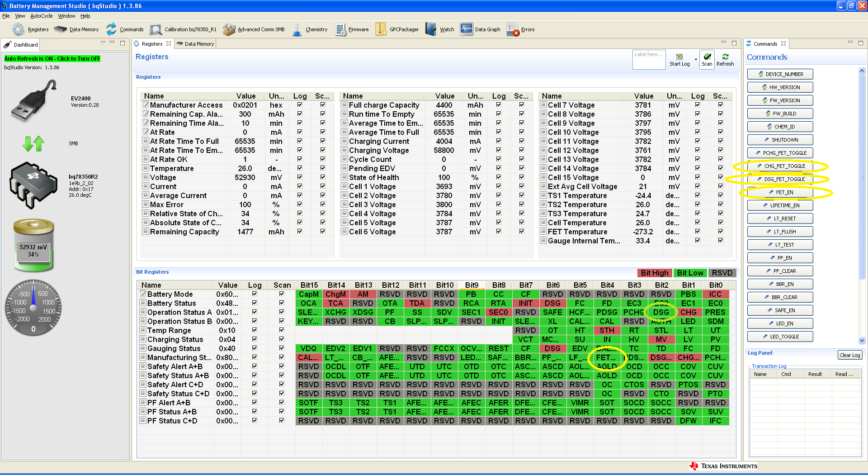Click the LIFETIME_EN command button
This screenshot has width=868, height=475.
780,205
